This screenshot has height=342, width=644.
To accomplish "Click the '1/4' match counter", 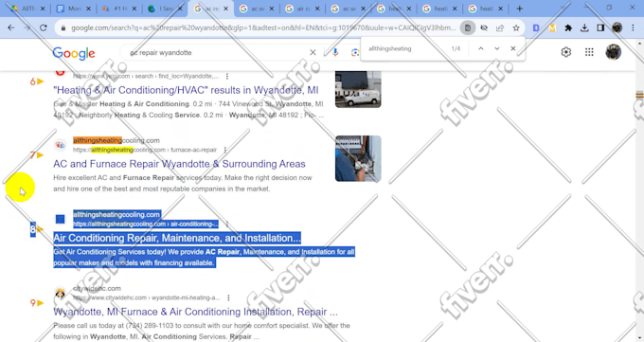I will [x=456, y=48].
